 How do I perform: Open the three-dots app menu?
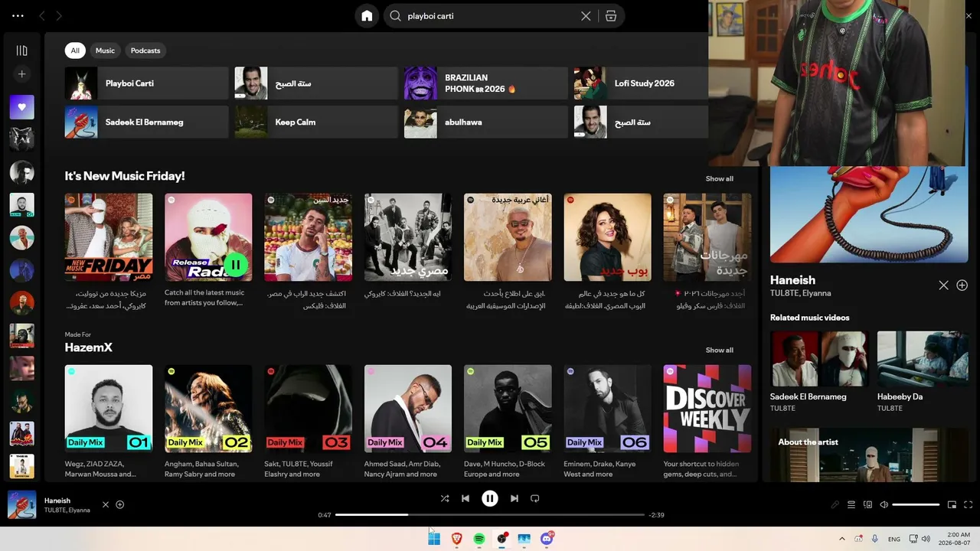point(18,16)
